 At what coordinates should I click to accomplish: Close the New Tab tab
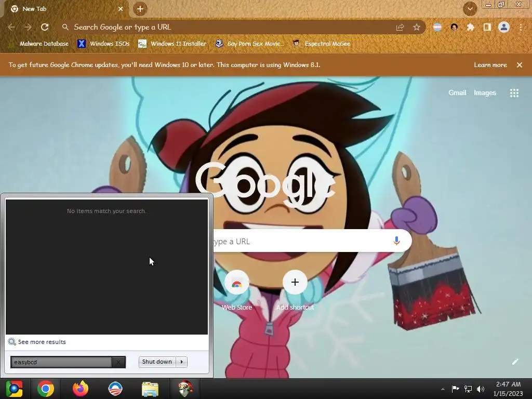121,9
